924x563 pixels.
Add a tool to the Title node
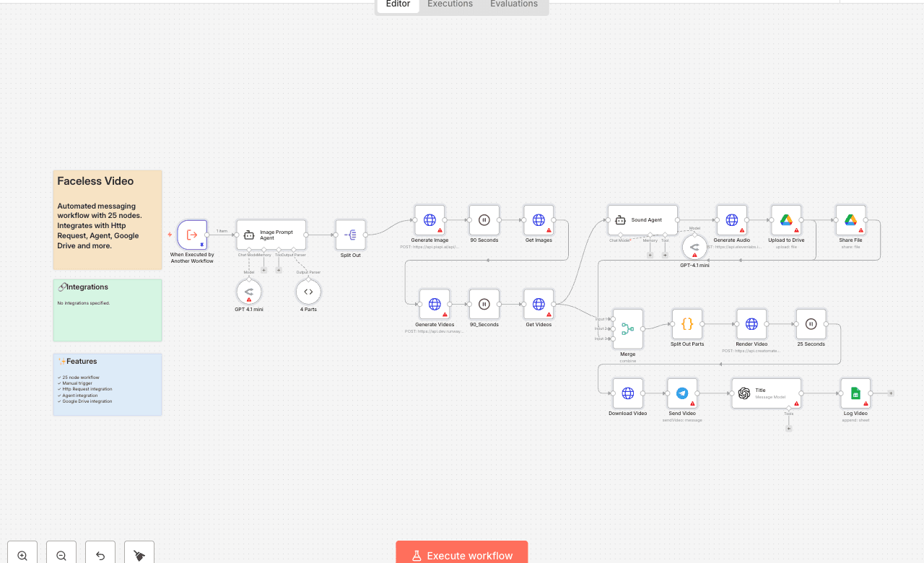click(x=788, y=428)
